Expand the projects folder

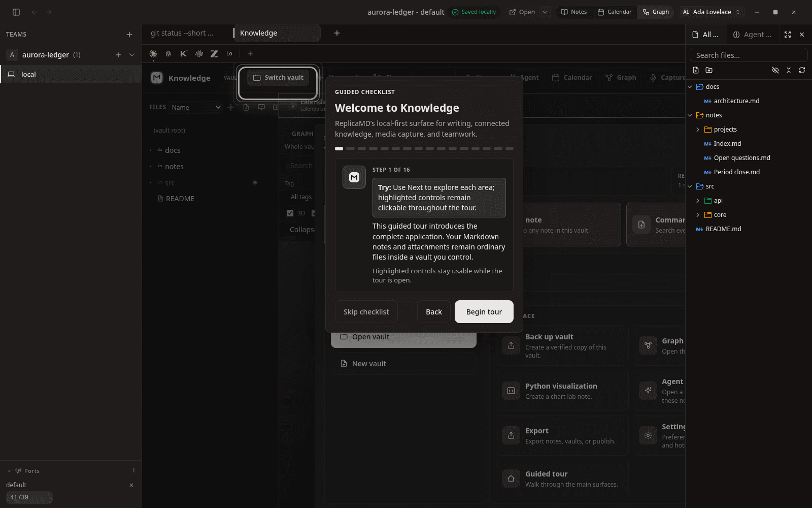698,130
